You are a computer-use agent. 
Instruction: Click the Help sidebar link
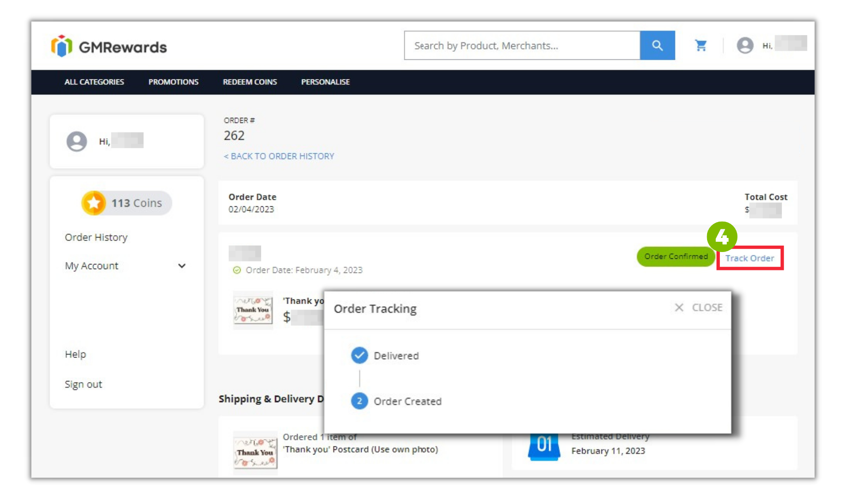click(x=75, y=353)
